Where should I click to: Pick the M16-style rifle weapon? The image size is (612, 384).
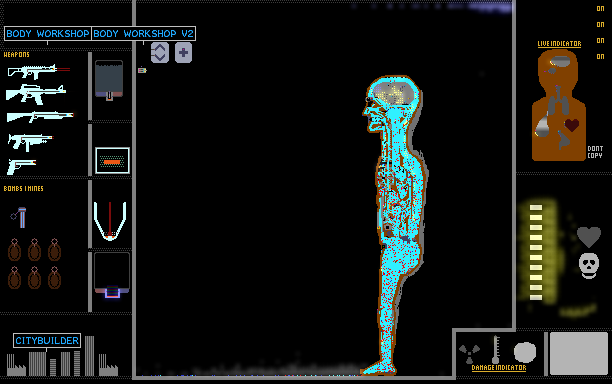click(x=36, y=94)
